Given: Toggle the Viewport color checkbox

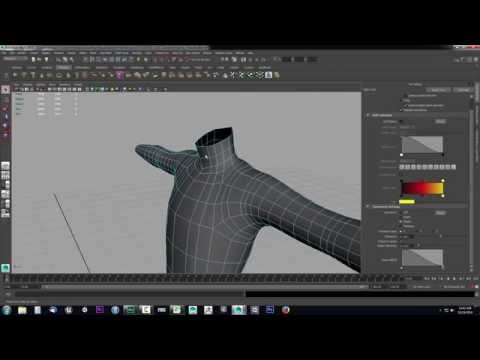Looking at the screenshot, I should 401,175.
